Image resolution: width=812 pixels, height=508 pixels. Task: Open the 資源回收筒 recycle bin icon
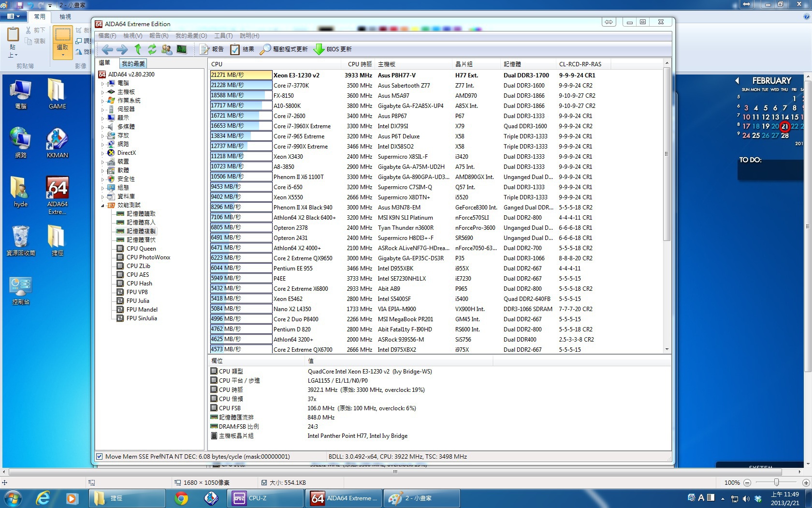click(x=21, y=240)
